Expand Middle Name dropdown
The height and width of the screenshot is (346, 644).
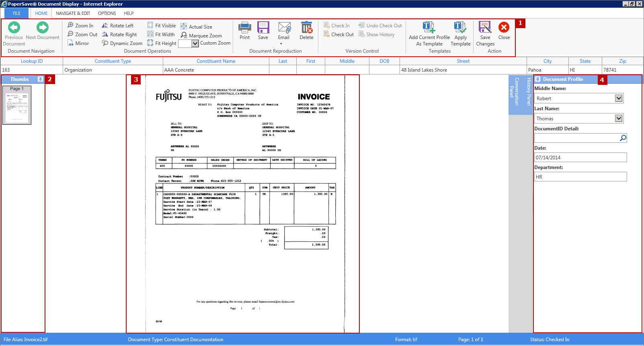point(619,98)
